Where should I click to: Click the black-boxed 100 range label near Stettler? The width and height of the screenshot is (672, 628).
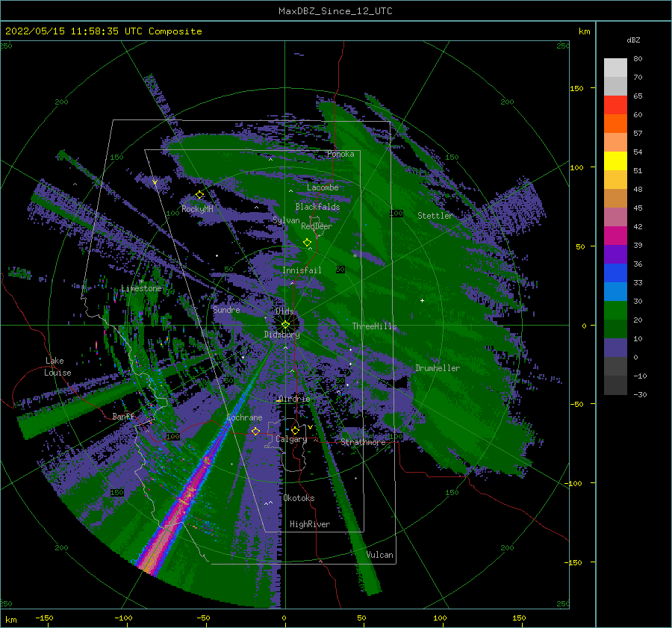tap(396, 213)
